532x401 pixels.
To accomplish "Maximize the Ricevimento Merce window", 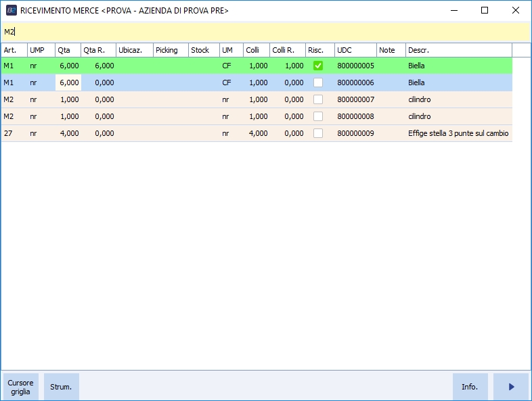I will pyautogui.click(x=485, y=10).
